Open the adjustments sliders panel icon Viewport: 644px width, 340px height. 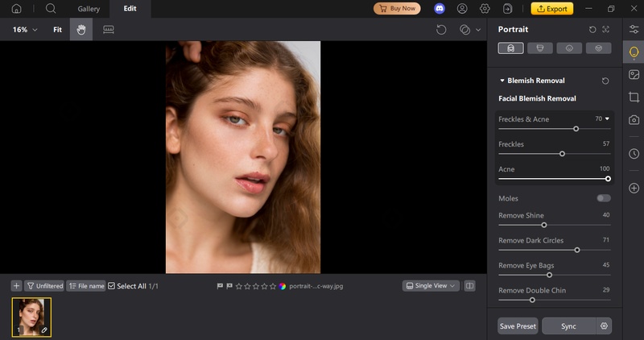click(x=634, y=29)
